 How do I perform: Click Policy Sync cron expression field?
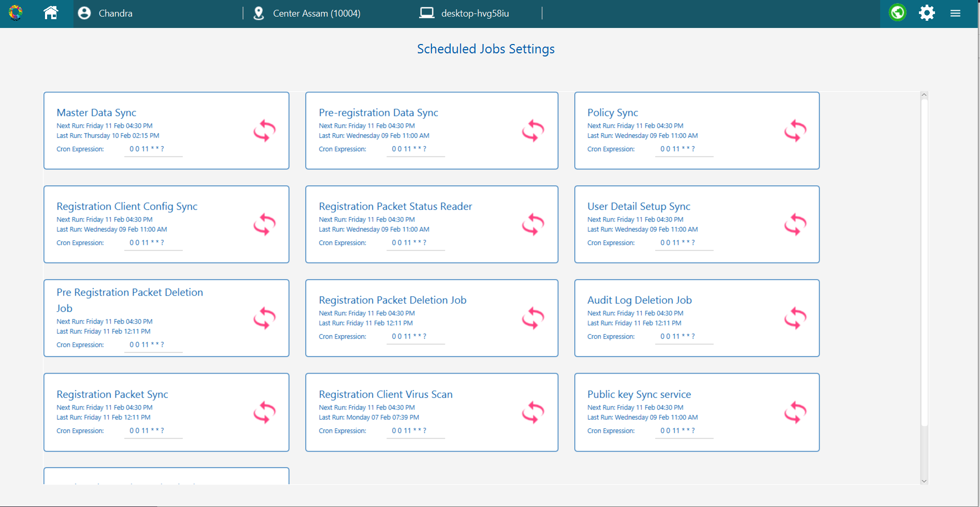tap(684, 149)
